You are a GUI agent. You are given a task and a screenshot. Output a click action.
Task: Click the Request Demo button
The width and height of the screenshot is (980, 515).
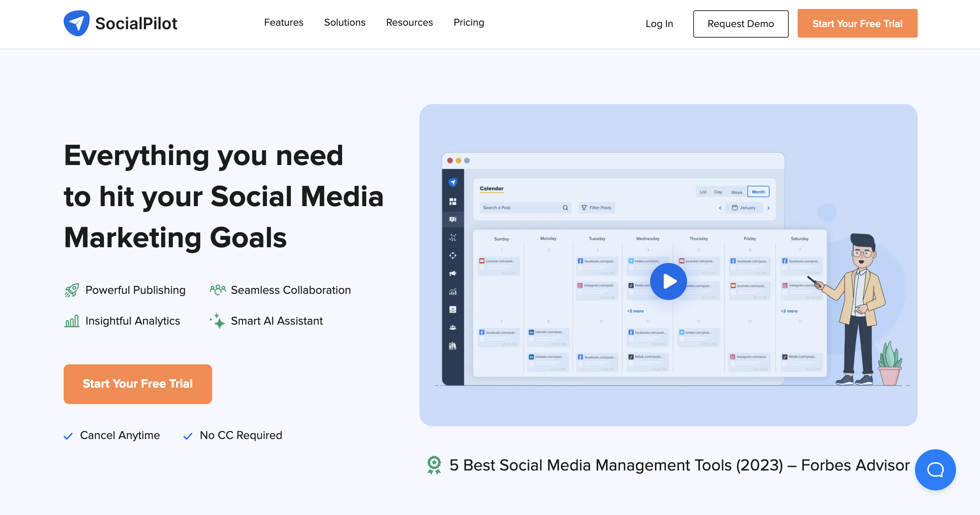pos(740,24)
